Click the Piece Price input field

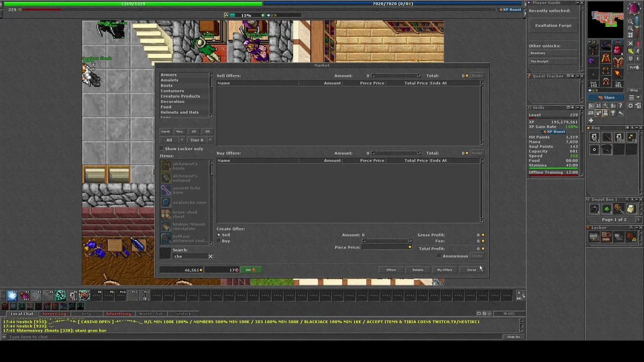point(386,247)
